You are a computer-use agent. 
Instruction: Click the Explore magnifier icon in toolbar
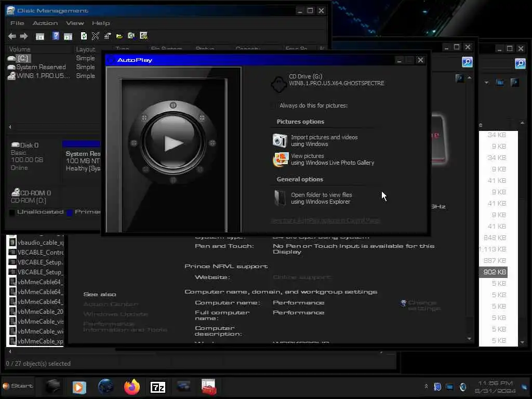[x=131, y=36]
